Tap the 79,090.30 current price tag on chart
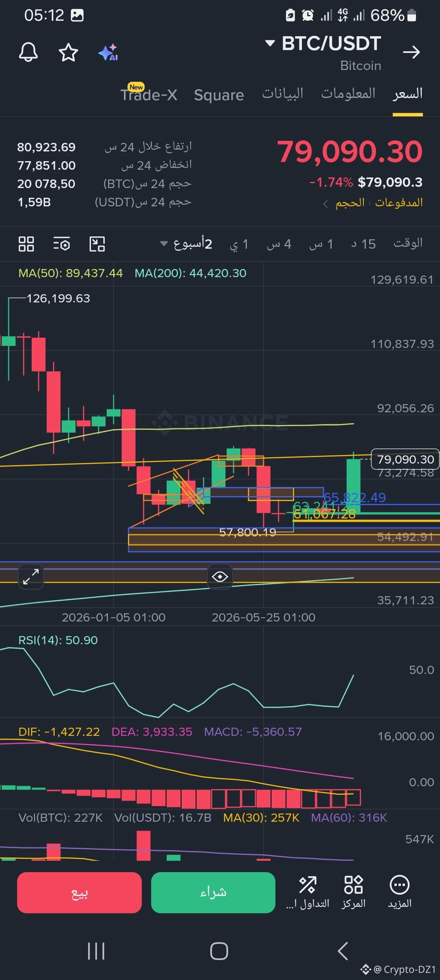The height and width of the screenshot is (980, 440). tap(405, 459)
